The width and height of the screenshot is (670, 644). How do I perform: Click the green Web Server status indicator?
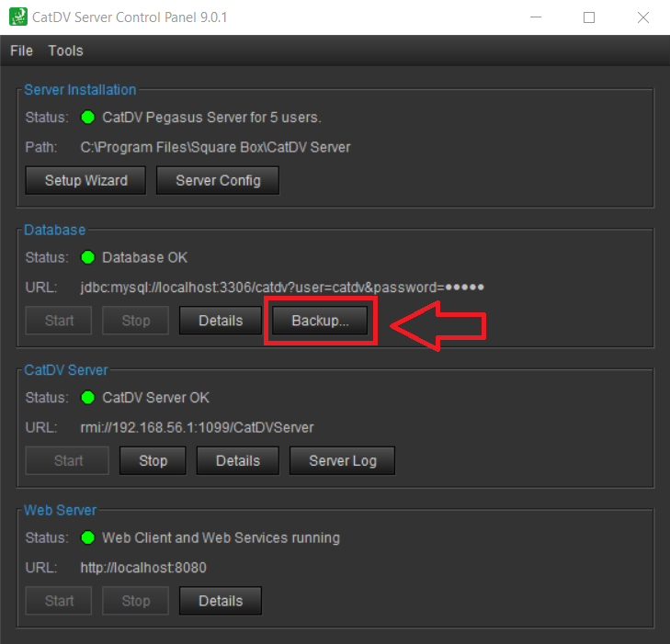(x=88, y=537)
